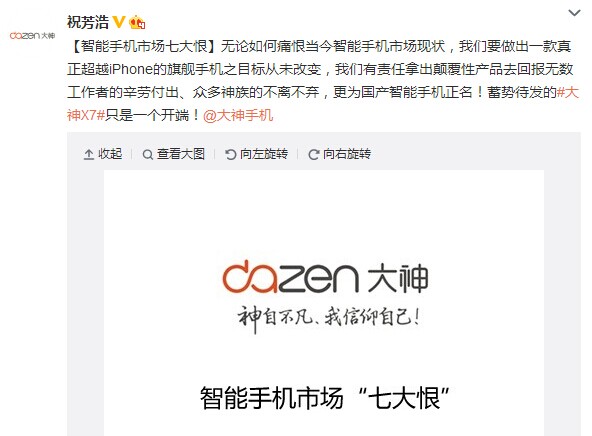
Task: Click the calligraphy slogan 神自不凡 in image
Action: (328, 318)
